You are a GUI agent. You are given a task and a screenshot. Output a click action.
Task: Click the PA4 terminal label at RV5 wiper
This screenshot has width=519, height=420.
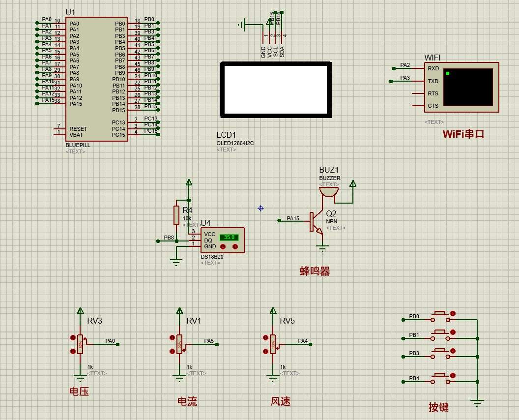tap(303, 340)
